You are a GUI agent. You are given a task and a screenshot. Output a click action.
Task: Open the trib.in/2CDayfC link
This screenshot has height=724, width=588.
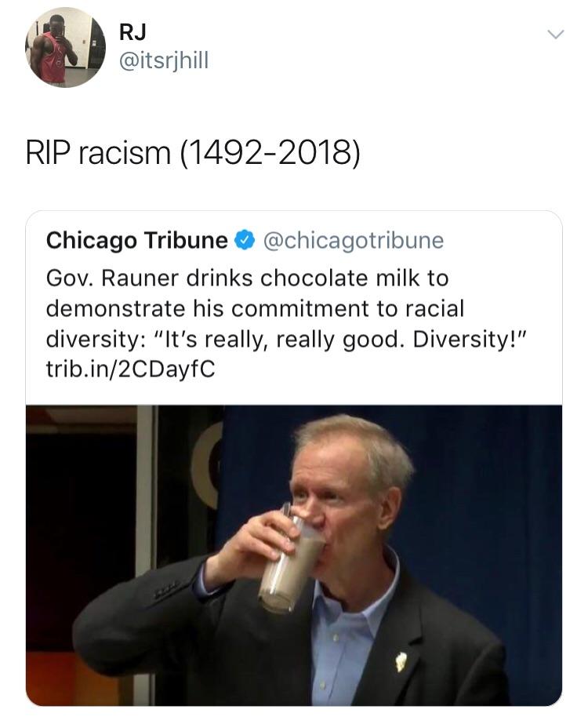(131, 369)
